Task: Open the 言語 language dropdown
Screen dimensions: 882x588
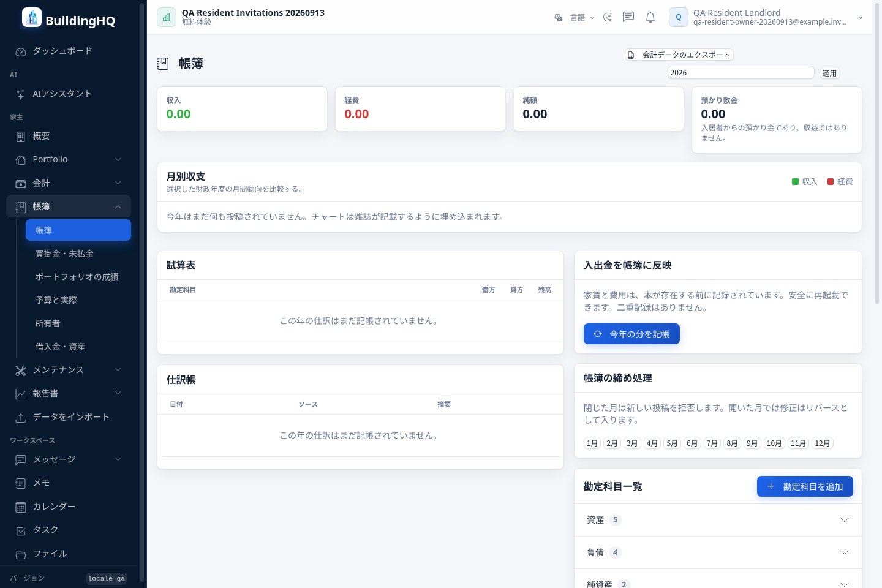Action: click(x=582, y=18)
